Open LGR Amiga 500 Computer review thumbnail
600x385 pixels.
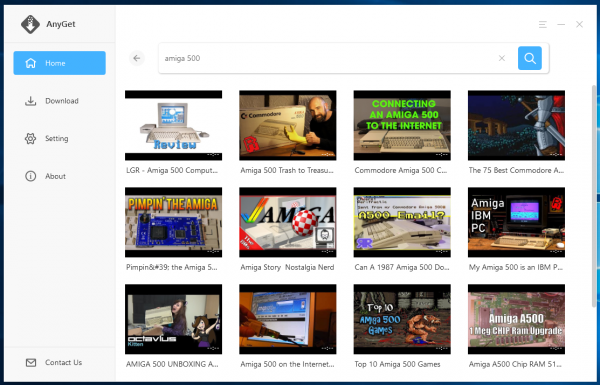[173, 126]
